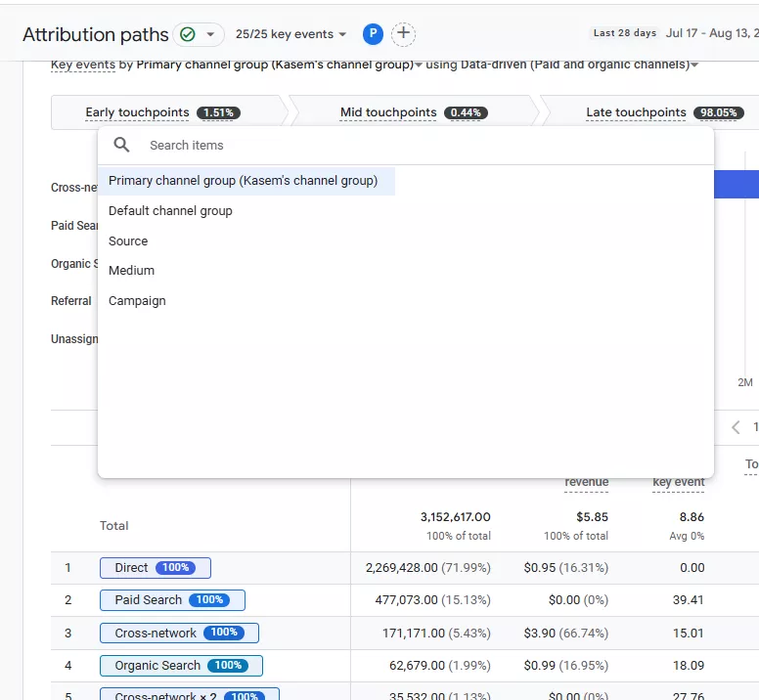Click the Paid Search 100% path chip

click(x=172, y=600)
